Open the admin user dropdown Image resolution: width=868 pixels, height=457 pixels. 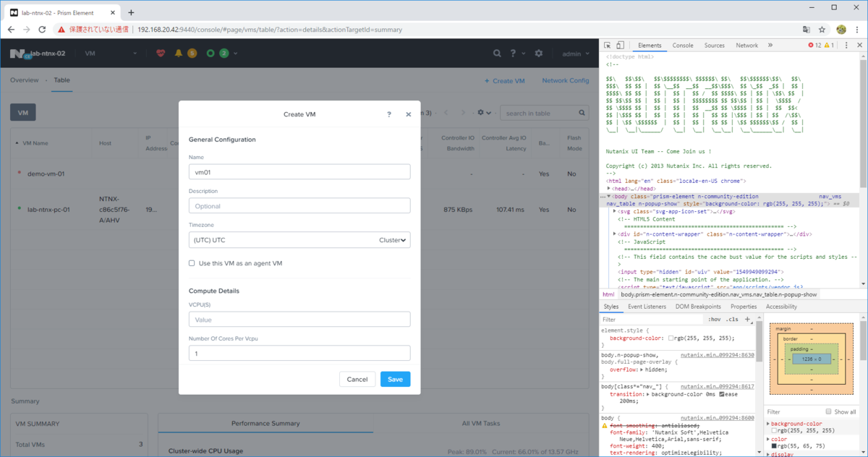tap(575, 54)
